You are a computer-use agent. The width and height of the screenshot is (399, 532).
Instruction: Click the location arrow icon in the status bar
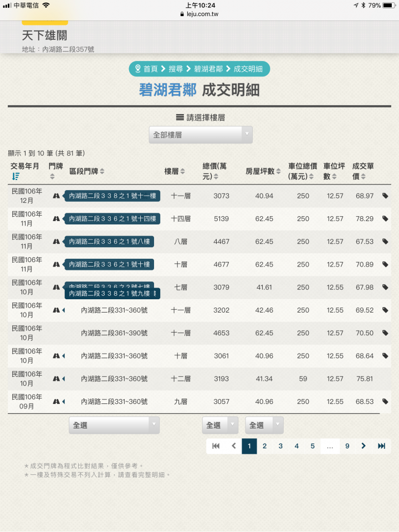point(356,5)
